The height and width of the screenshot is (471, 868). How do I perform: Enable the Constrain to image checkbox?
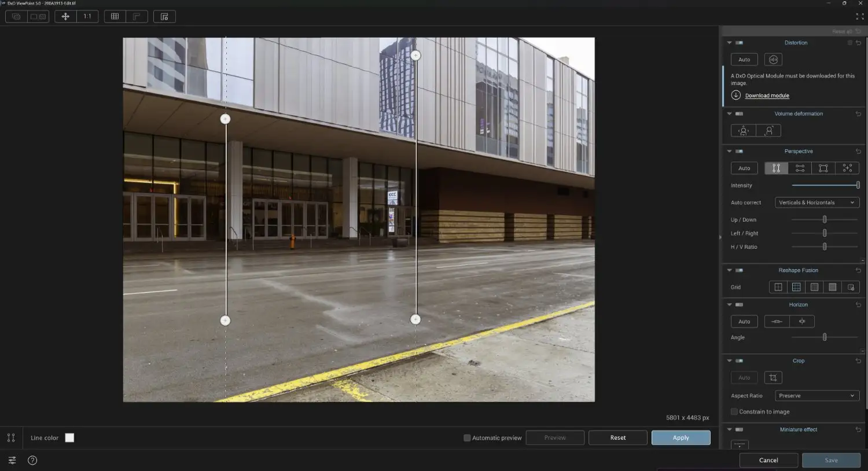coord(734,411)
